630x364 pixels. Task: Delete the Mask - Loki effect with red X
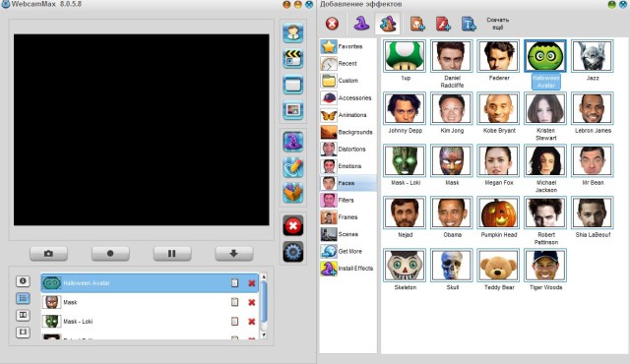pyautogui.click(x=252, y=322)
